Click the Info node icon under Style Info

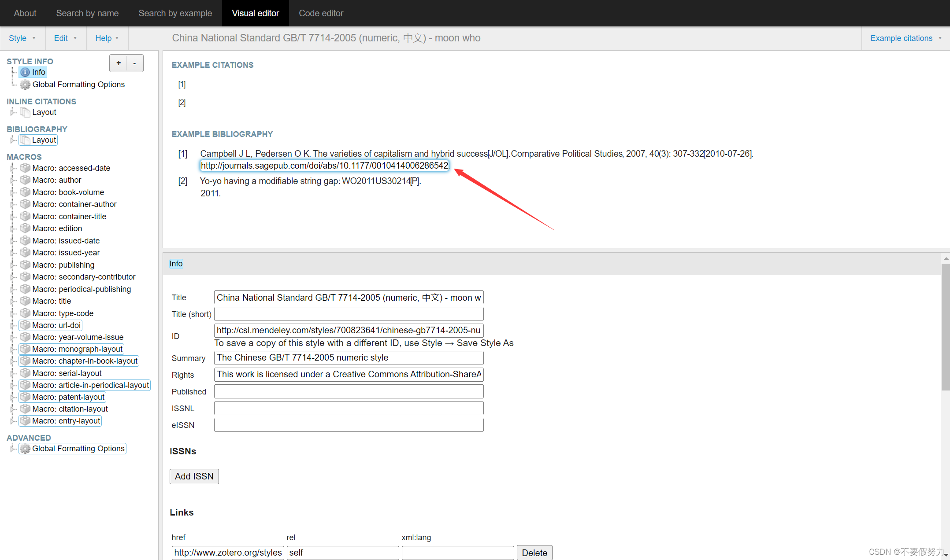pos(25,72)
